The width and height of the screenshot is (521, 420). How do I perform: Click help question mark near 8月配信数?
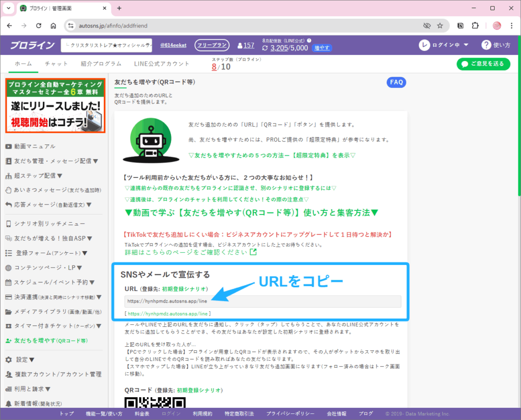(x=309, y=41)
